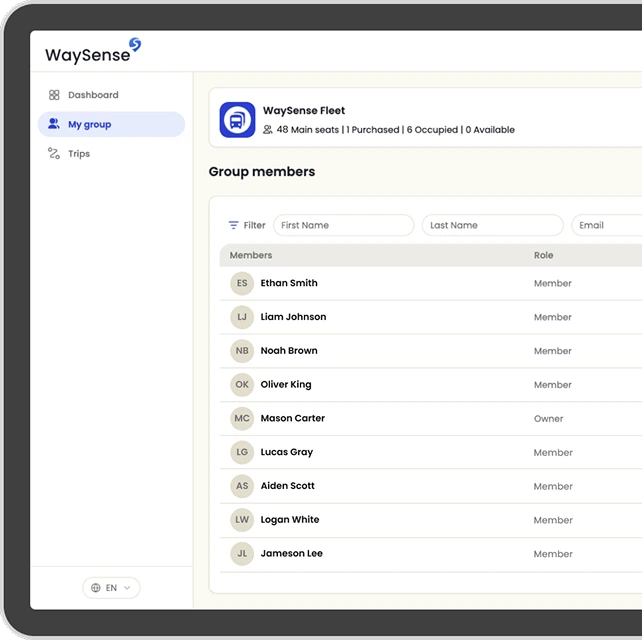Click the Filter label

(x=255, y=225)
